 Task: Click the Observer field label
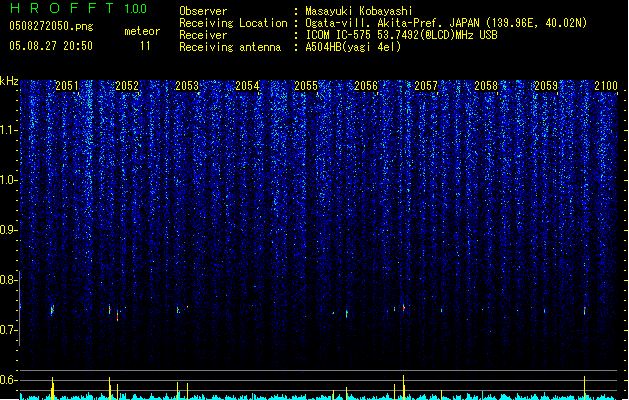click(x=203, y=11)
